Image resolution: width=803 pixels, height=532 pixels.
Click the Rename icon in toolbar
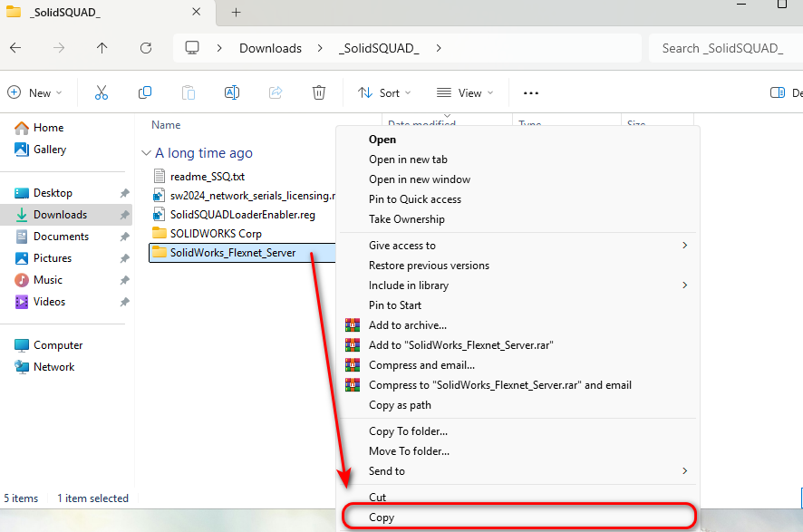pyautogui.click(x=232, y=92)
